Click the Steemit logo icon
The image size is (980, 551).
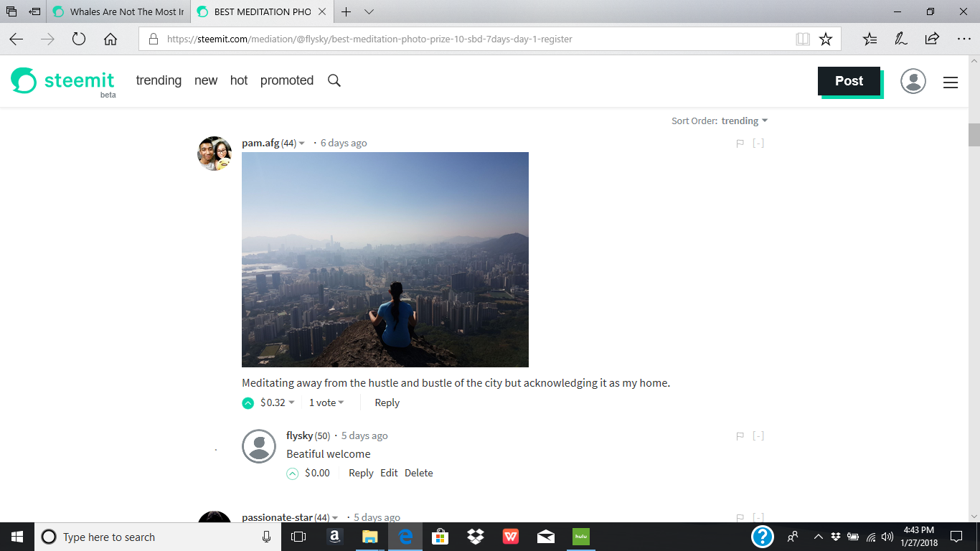(x=24, y=80)
